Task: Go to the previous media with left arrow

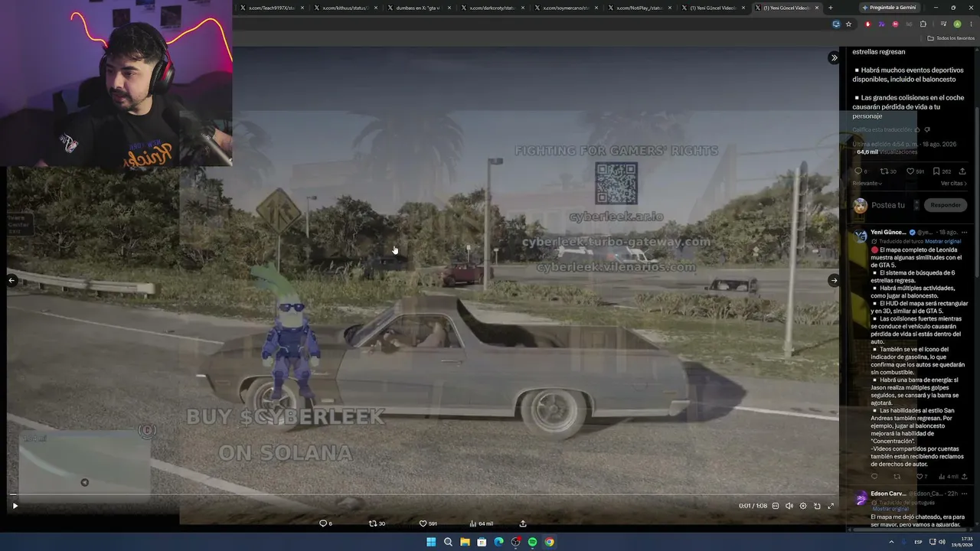Action: [x=11, y=281]
